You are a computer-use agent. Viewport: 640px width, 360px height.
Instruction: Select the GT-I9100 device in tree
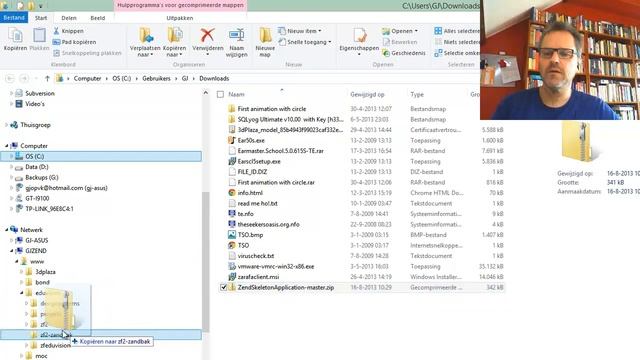(x=37, y=198)
